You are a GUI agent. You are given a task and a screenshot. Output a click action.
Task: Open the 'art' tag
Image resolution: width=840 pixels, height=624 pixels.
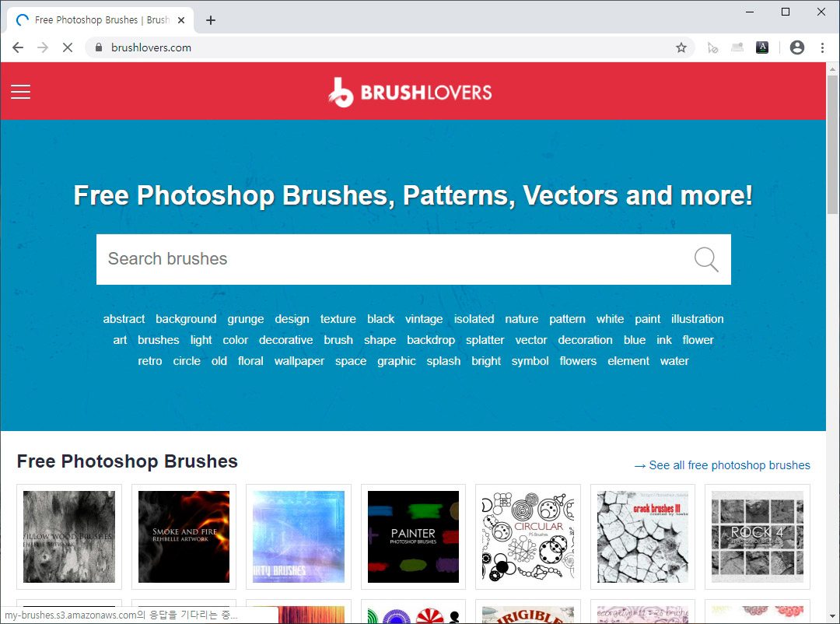point(120,340)
